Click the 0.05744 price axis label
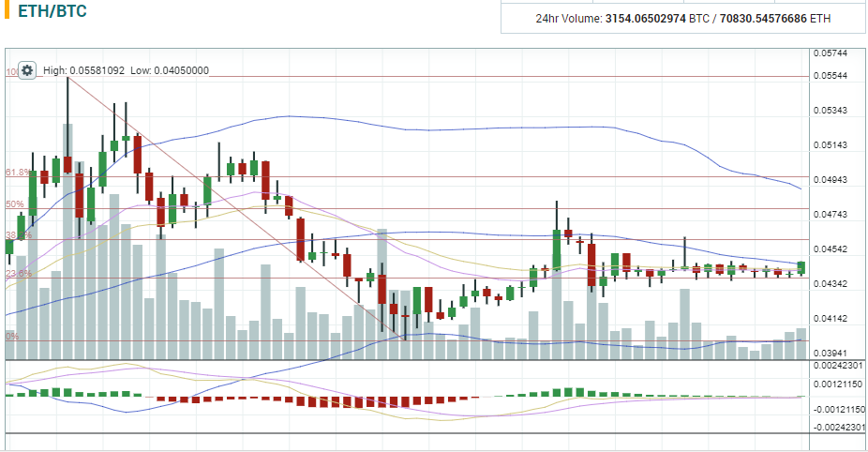 (x=830, y=53)
